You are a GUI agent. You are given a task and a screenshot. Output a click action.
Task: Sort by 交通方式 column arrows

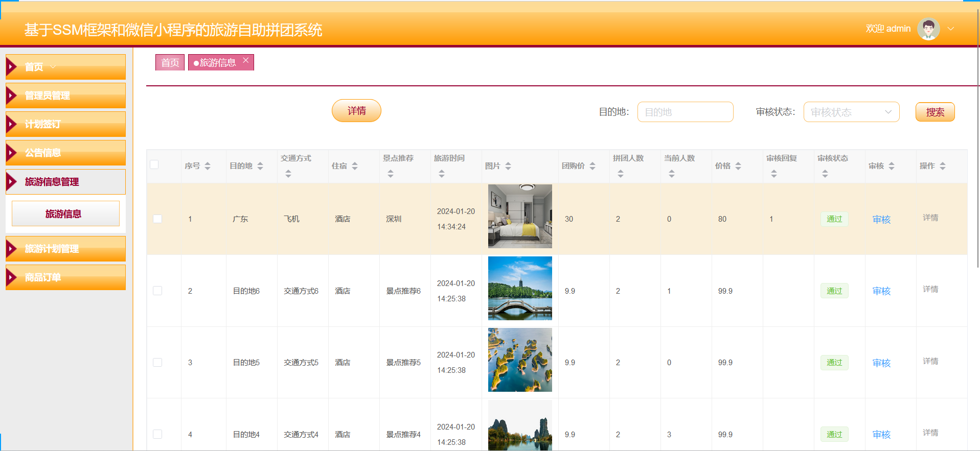click(x=288, y=174)
